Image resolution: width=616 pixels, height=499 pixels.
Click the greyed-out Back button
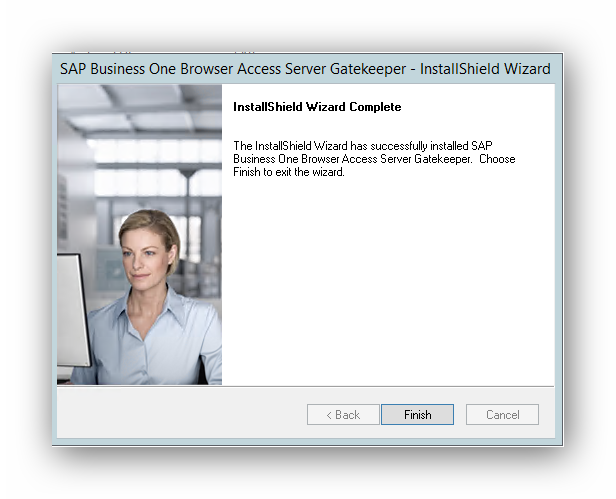342,414
